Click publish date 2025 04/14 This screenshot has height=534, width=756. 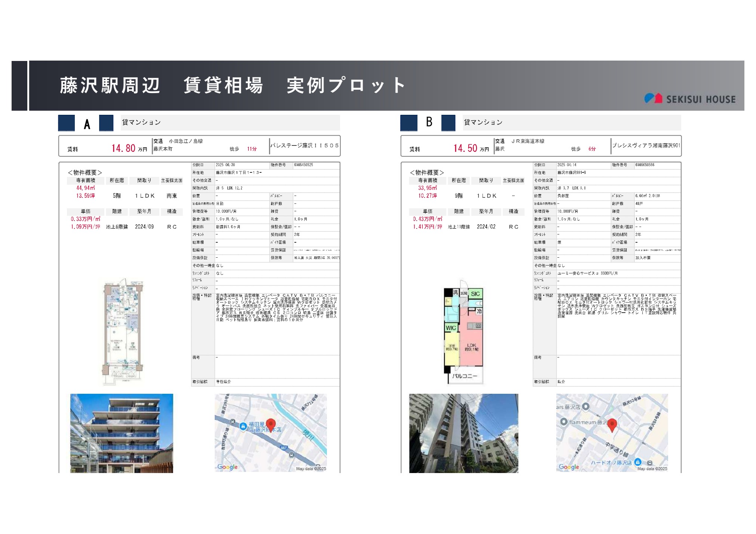coord(567,165)
